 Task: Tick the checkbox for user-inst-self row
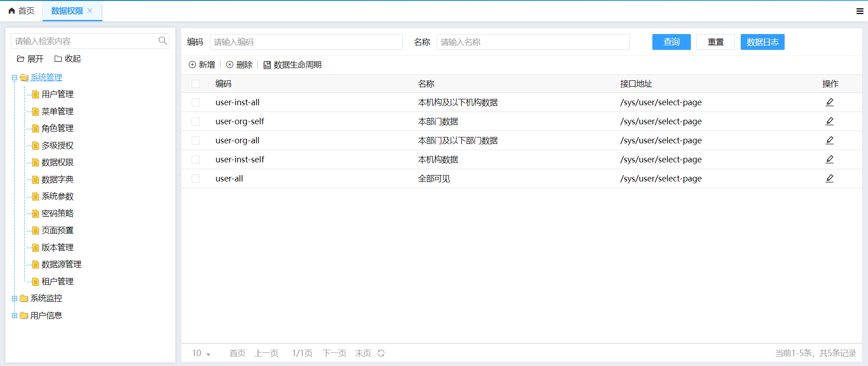(196, 160)
